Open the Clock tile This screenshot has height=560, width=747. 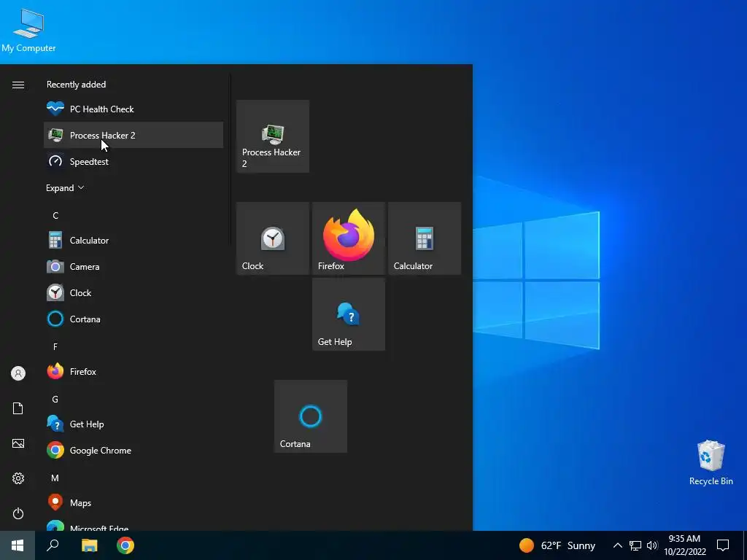(273, 238)
